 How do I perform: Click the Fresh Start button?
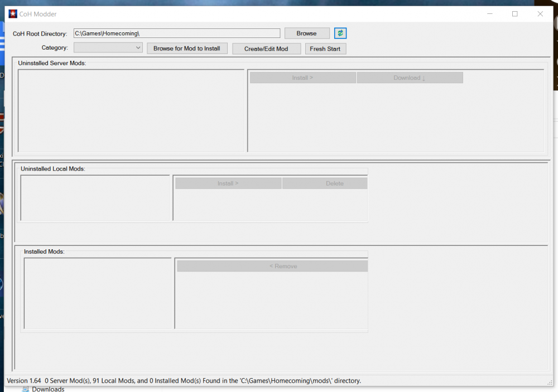325,49
